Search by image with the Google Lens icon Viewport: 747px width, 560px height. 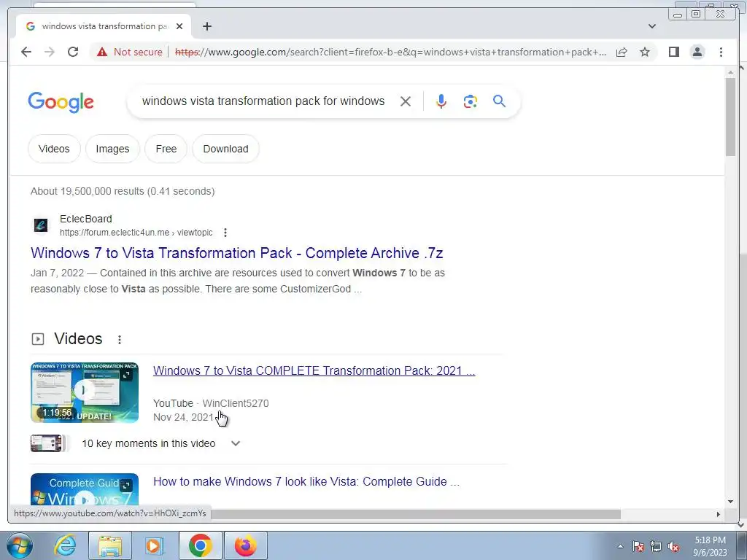[471, 101]
